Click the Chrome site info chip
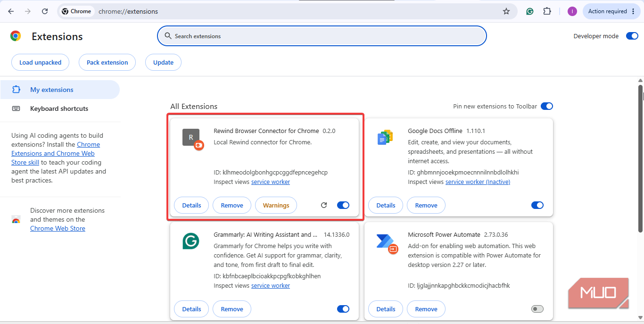The image size is (644, 324). 76,11
